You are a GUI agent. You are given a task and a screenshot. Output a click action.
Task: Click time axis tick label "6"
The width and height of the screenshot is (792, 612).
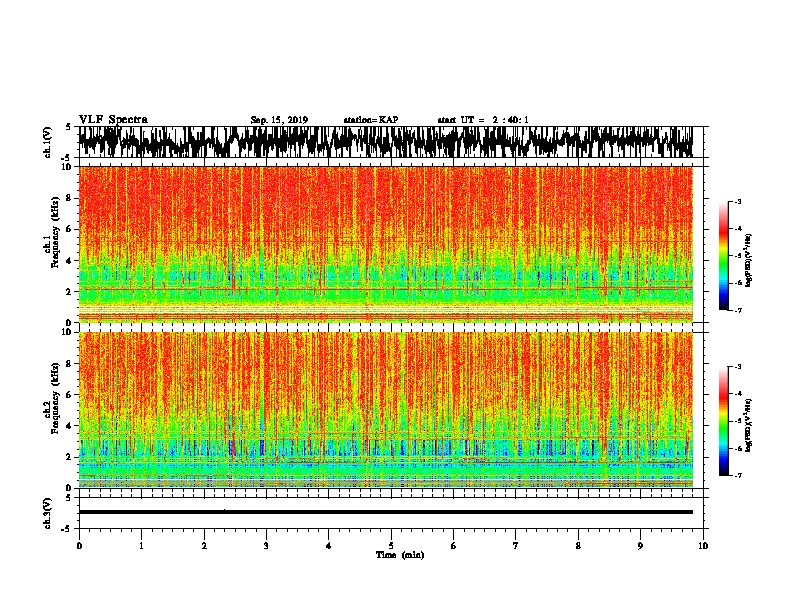(x=454, y=546)
